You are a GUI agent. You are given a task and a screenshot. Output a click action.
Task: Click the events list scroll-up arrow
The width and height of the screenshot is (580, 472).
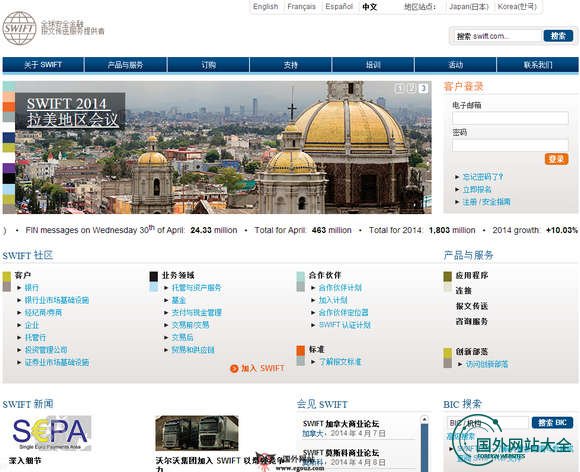(424, 419)
